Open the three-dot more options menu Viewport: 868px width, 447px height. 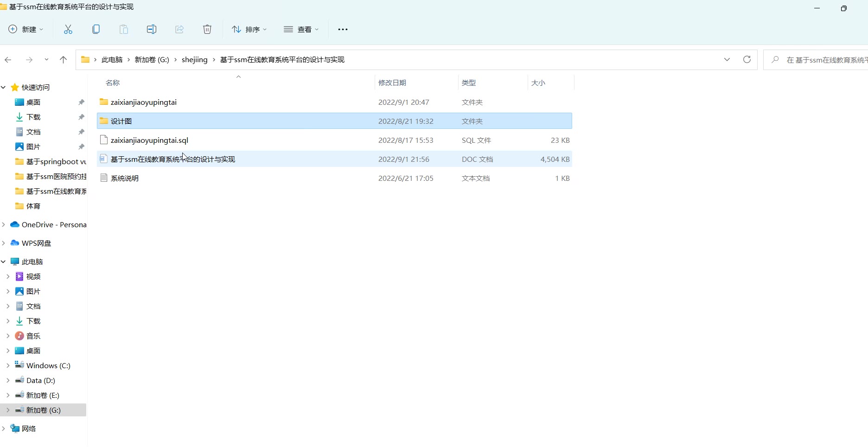click(x=343, y=29)
